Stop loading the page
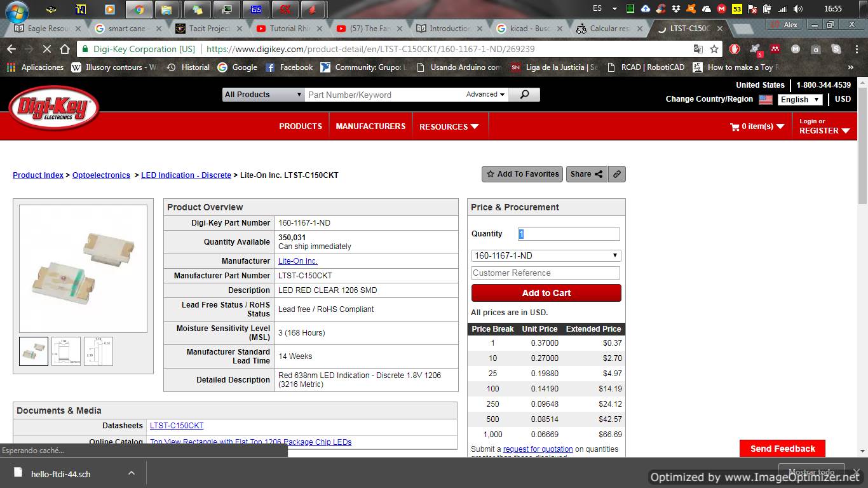Image resolution: width=868 pixels, height=488 pixels. [47, 49]
